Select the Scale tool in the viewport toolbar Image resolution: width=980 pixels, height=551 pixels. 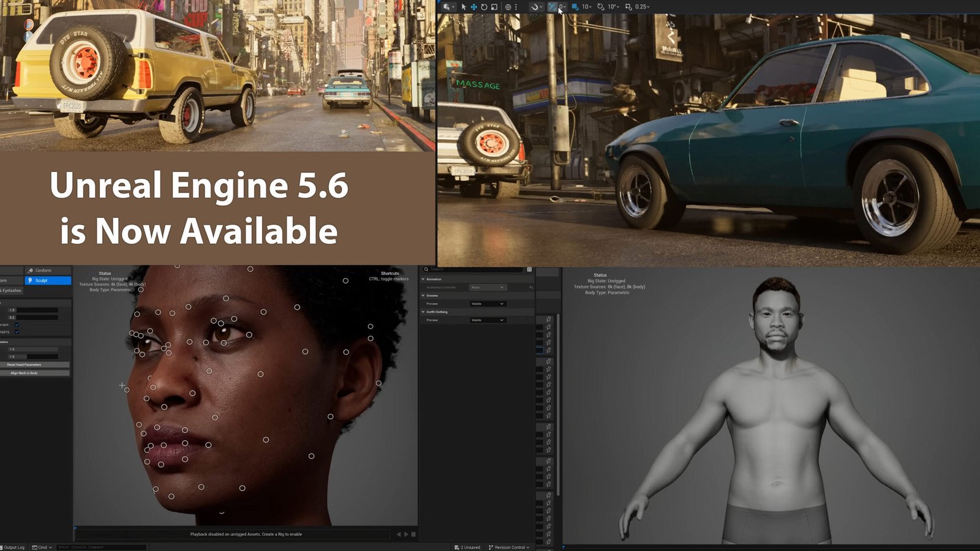coord(495,7)
